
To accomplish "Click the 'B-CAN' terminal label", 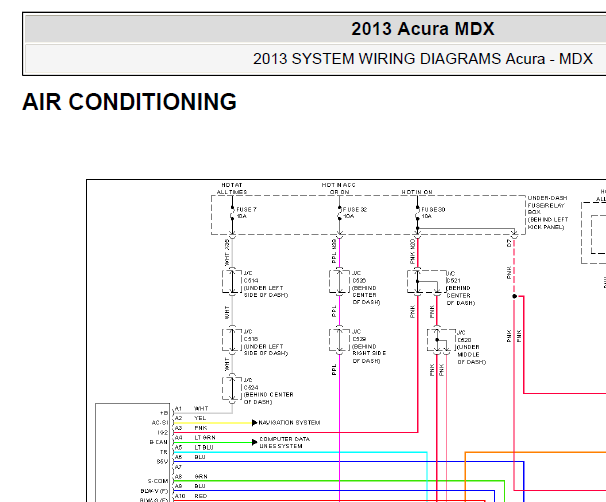I will 158,442.
